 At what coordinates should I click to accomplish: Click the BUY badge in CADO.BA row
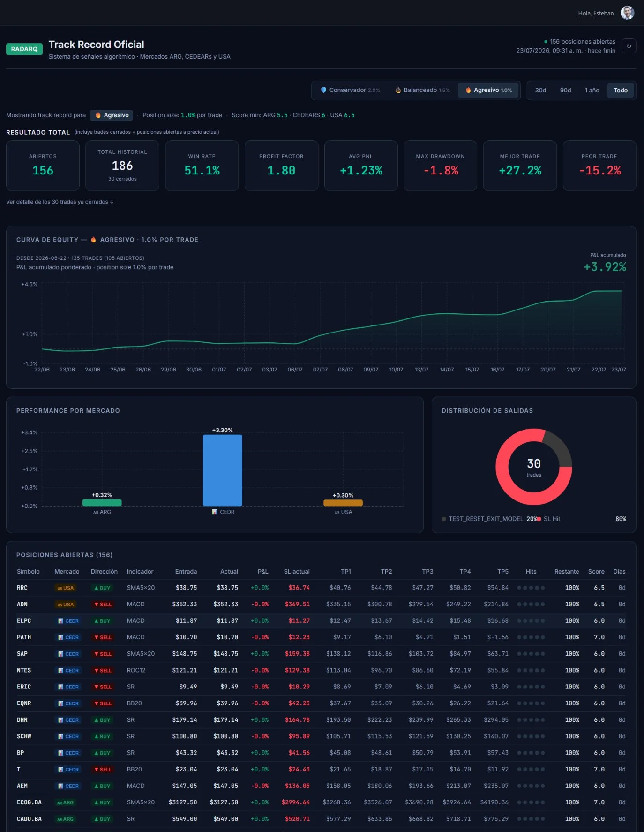103,819
